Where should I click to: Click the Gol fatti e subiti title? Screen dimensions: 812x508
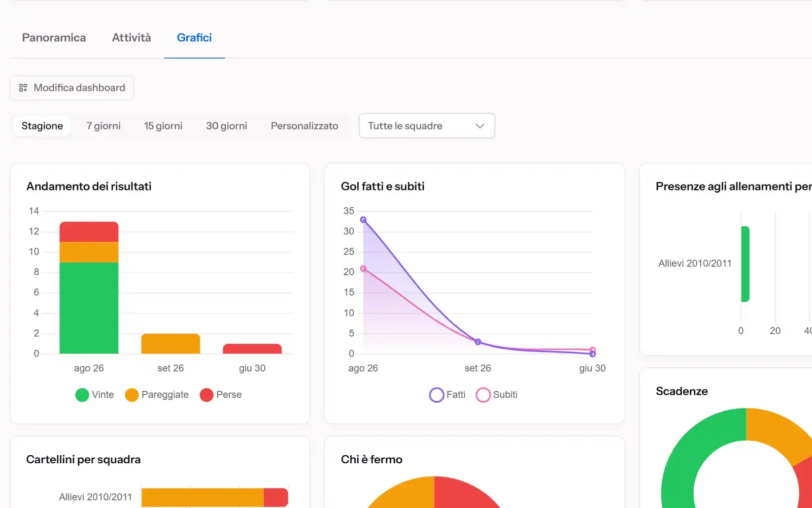[x=383, y=186]
